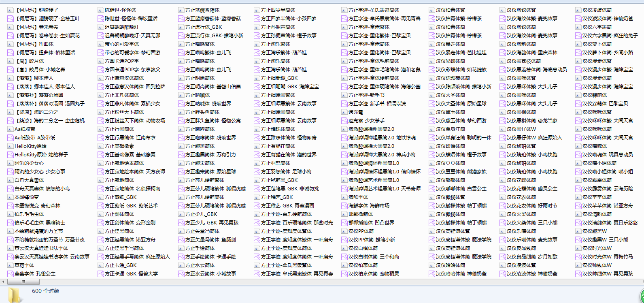Image resolution: width=644 pixels, height=303 pixels.
Task: Select the 汉仪帅线体W-再见男孩 font icon
Action: coord(578,274)
